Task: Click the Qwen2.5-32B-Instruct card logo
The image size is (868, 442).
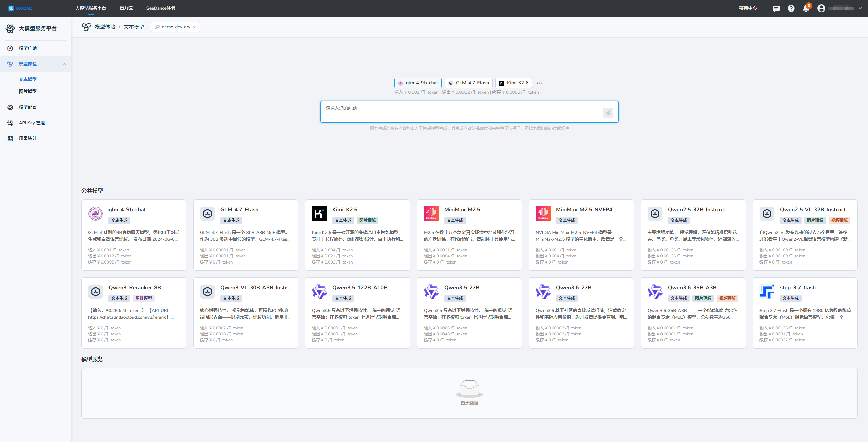Action: 655,214
